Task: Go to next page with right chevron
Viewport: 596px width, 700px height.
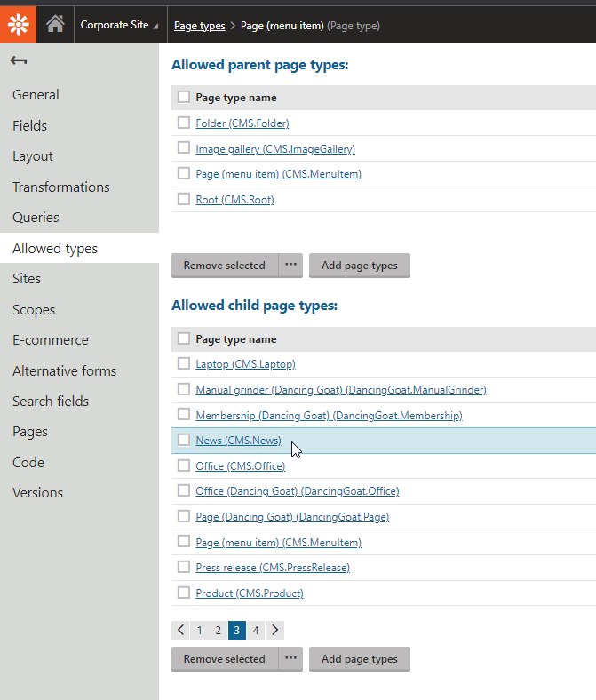Action: [x=275, y=630]
